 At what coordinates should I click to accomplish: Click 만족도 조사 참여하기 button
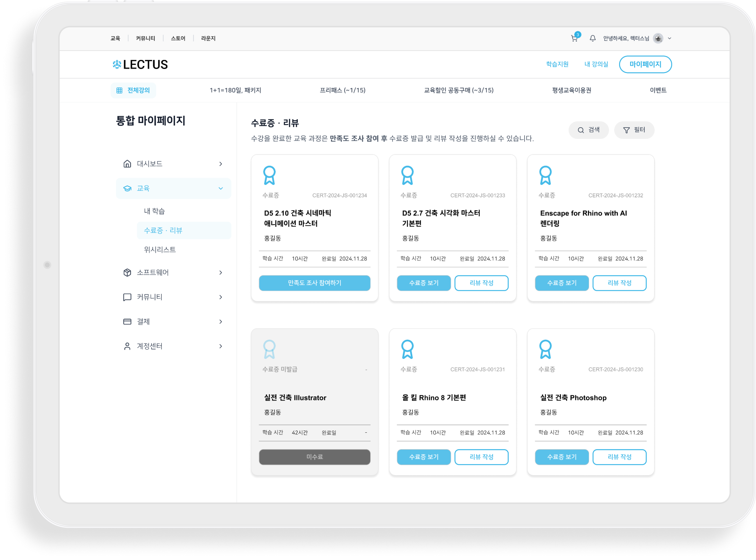tap(314, 283)
